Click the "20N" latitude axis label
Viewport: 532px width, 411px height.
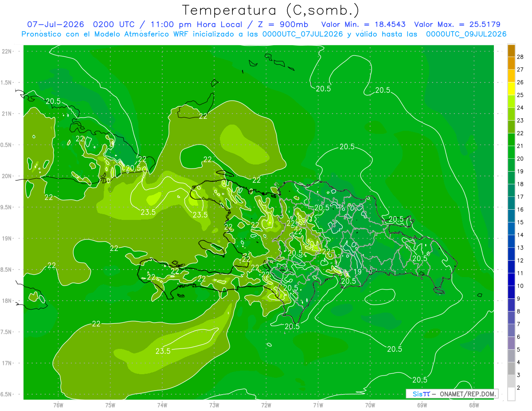click(7, 176)
